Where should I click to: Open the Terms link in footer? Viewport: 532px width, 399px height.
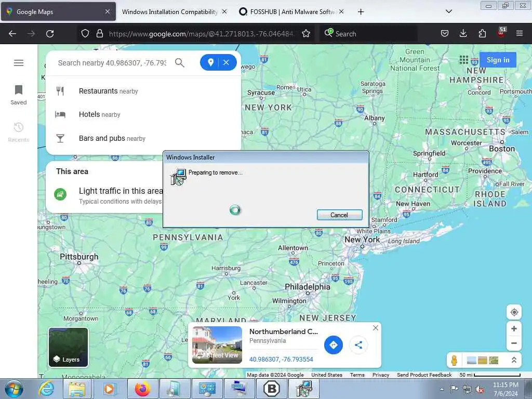coord(357,375)
